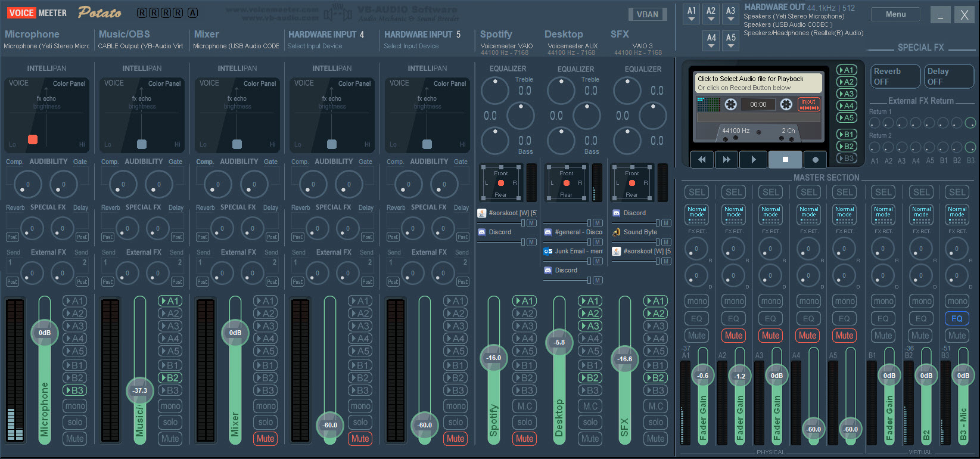Stop the cassette recorder
The height and width of the screenshot is (459, 980).
(x=785, y=159)
